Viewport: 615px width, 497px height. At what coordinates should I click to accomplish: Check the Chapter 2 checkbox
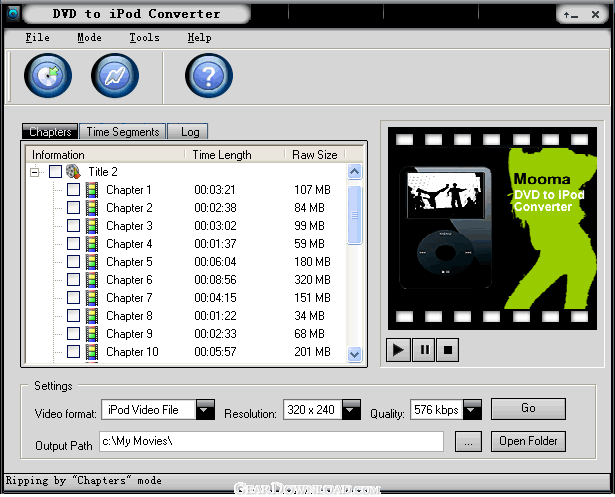click(73, 208)
